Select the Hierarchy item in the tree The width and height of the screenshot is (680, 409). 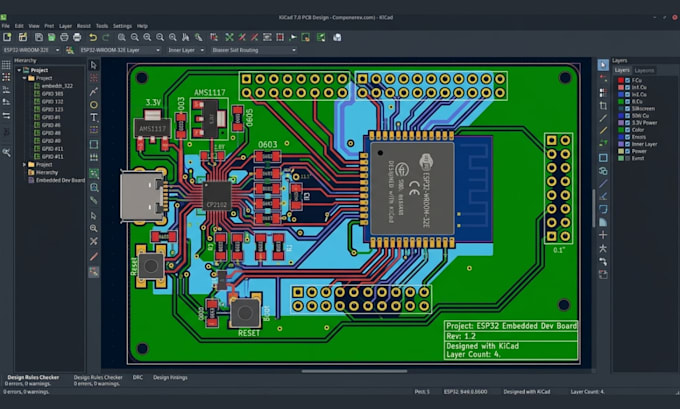pyautogui.click(x=47, y=172)
